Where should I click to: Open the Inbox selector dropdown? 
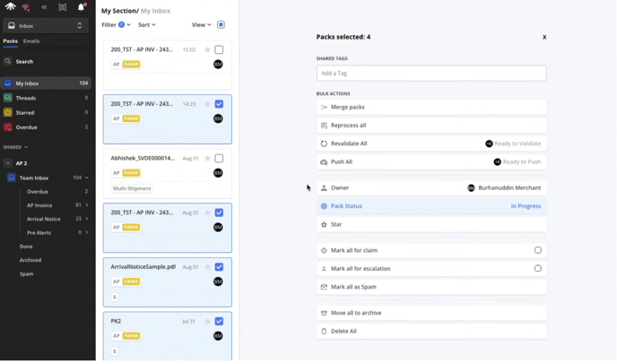click(46, 26)
